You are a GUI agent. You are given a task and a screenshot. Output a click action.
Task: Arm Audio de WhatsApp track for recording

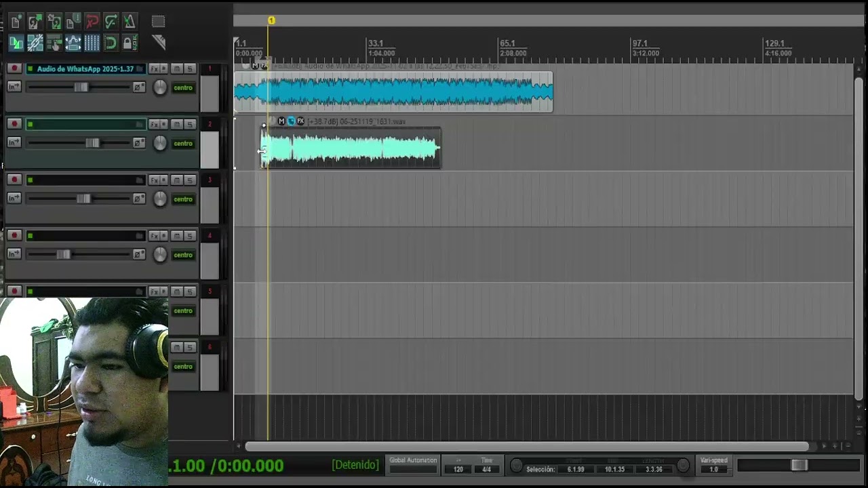14,68
